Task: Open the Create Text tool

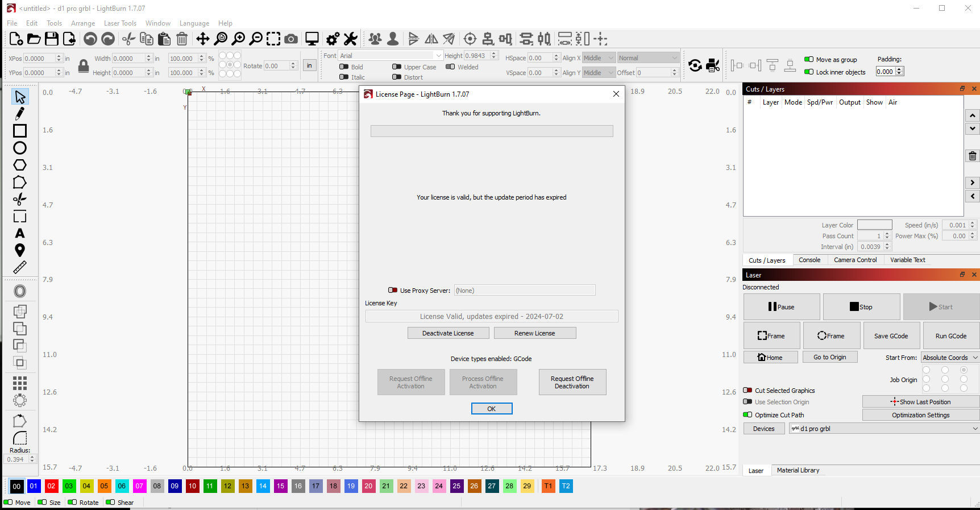Action: coord(20,233)
